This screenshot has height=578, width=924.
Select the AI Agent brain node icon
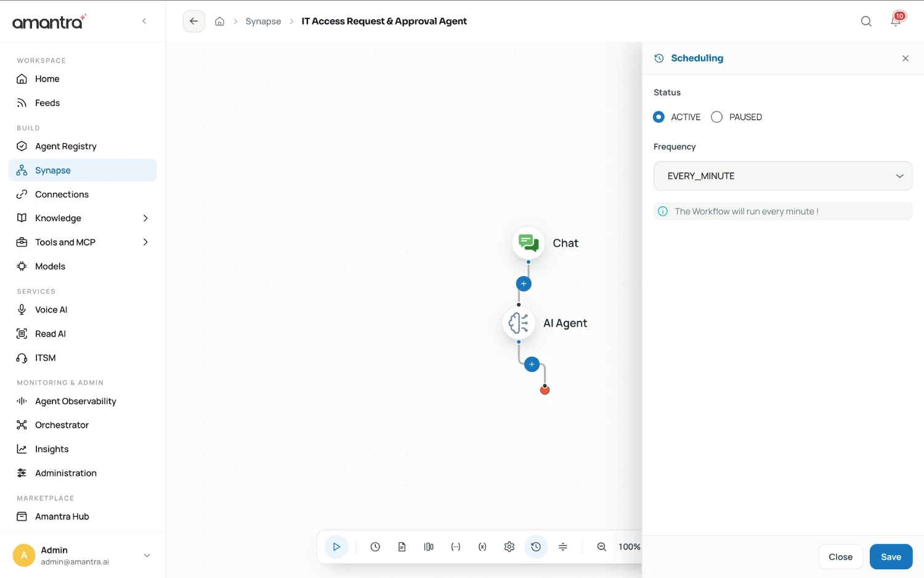pyautogui.click(x=519, y=323)
